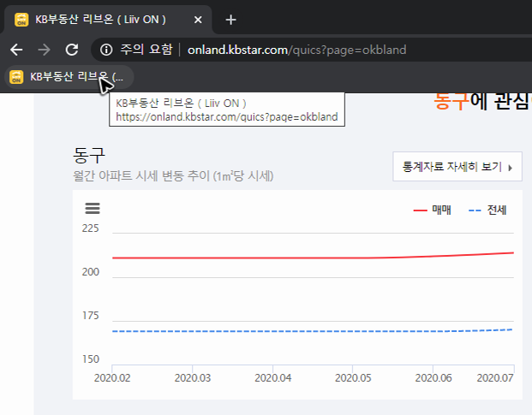
Task: Click the Liiv ON bookmark favicon
Action: pyautogui.click(x=16, y=77)
